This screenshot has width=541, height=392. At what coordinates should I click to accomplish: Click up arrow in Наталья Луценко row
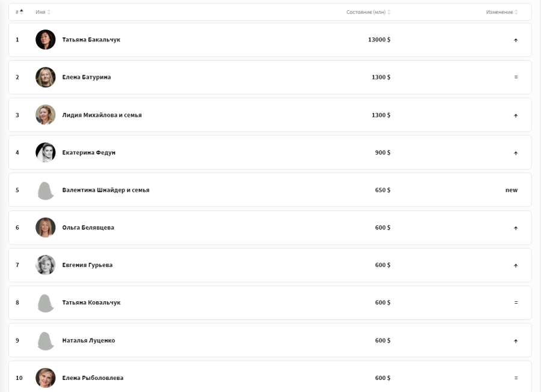point(516,341)
